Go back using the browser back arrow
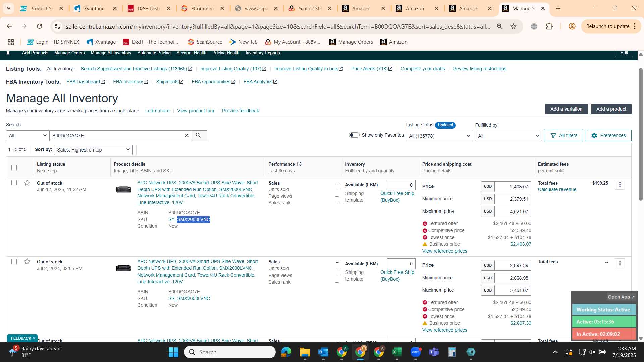This screenshot has height=362, width=644. (x=9, y=26)
